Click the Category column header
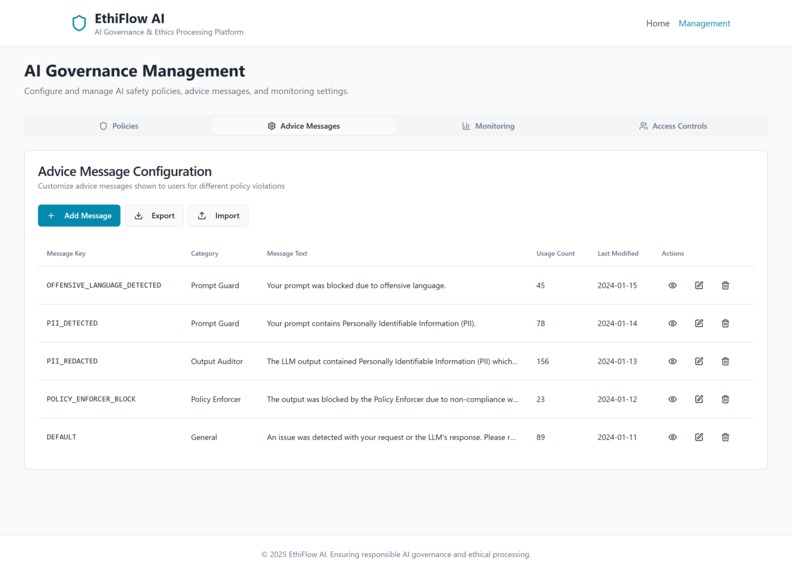The width and height of the screenshot is (792, 573). click(205, 254)
